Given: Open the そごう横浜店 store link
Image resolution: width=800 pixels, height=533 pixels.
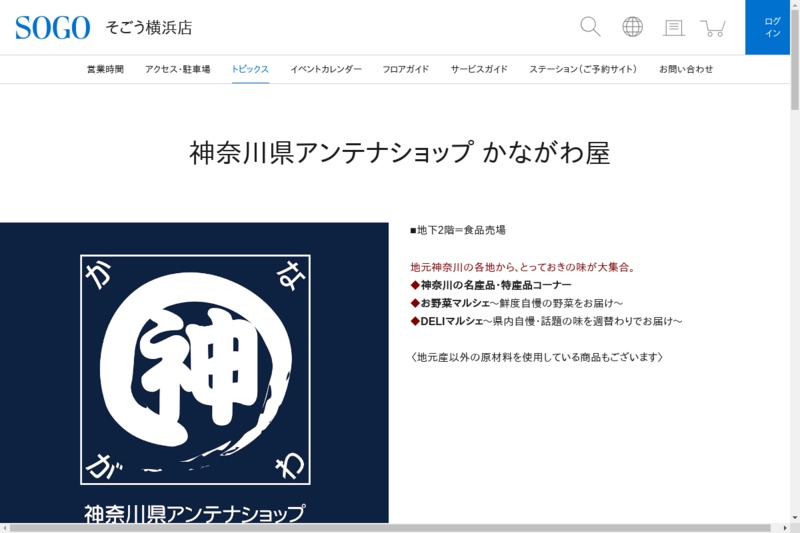Looking at the screenshot, I should point(149,28).
